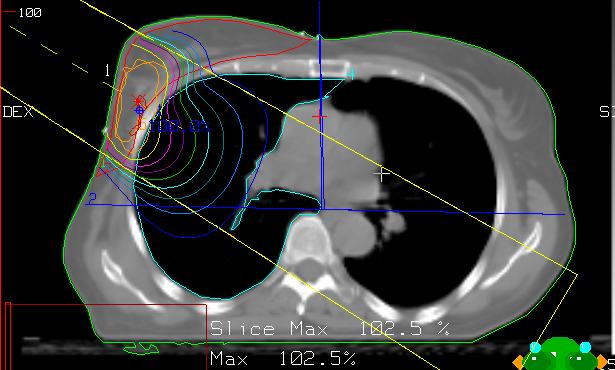Click the blue crosshair reference point marker

(x=139, y=111)
